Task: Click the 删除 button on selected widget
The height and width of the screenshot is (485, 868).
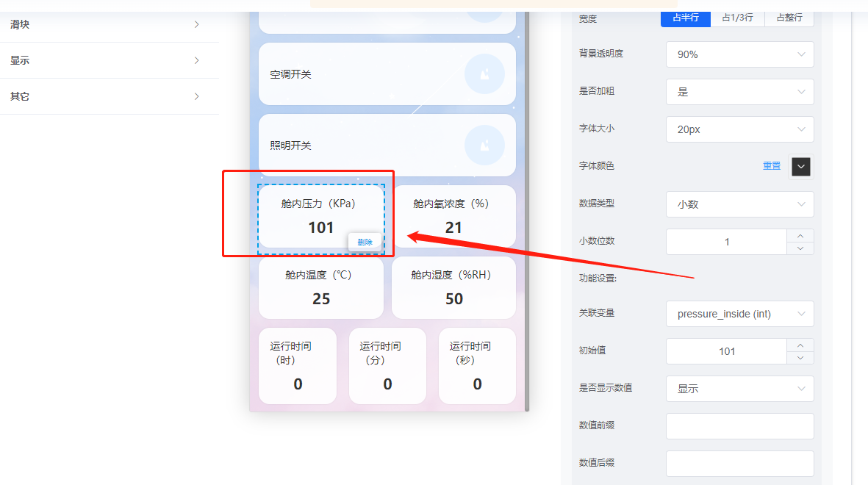Action: click(365, 241)
